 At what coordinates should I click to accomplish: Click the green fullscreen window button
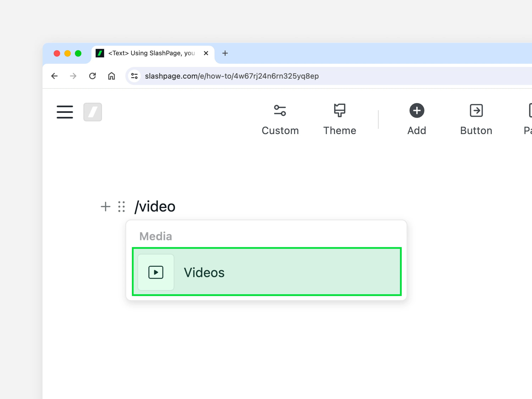click(x=78, y=53)
